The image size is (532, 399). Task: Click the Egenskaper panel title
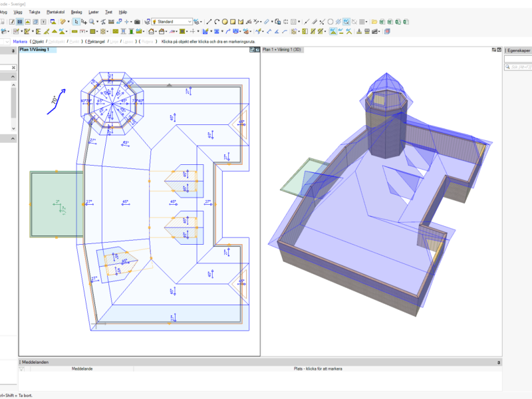click(x=519, y=51)
